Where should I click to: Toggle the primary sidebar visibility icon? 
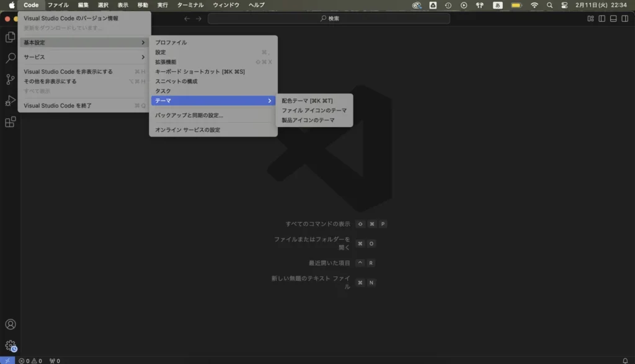pos(602,20)
